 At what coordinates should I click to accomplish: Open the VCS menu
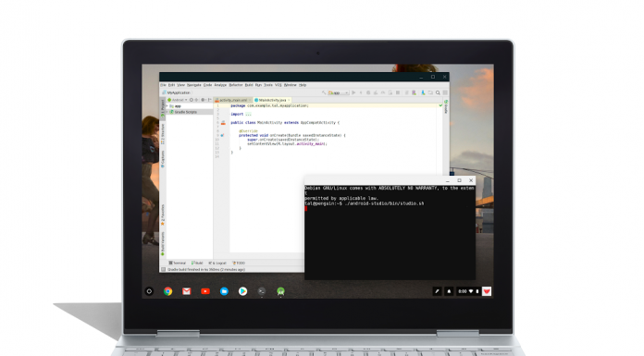click(x=279, y=85)
